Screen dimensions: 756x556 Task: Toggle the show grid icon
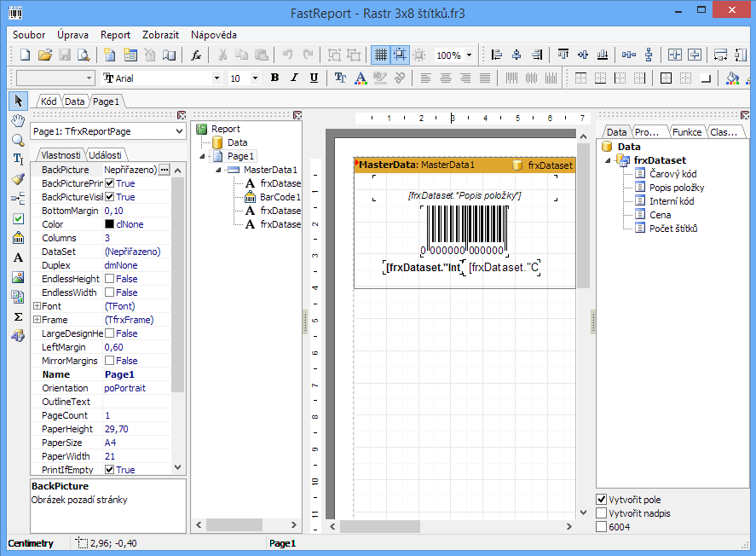380,55
